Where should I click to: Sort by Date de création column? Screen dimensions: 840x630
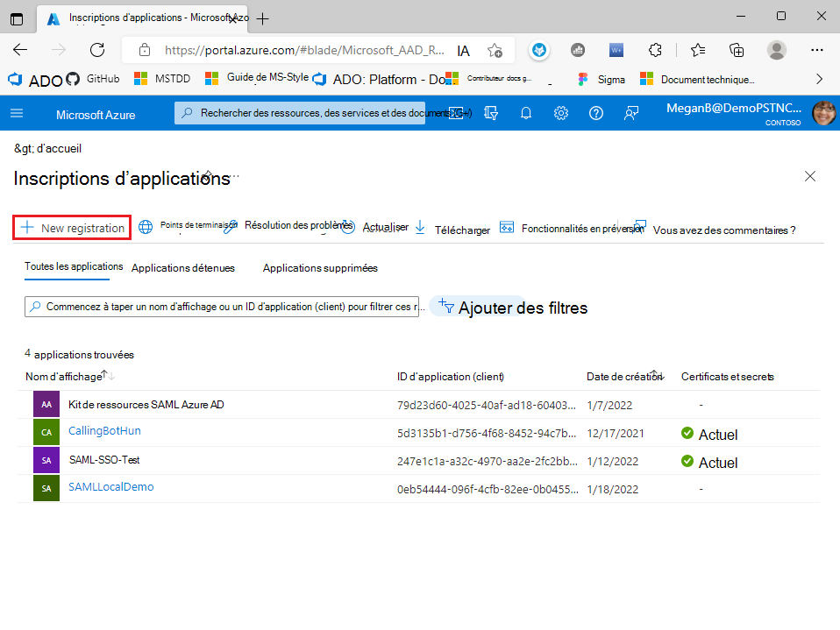[x=625, y=376]
